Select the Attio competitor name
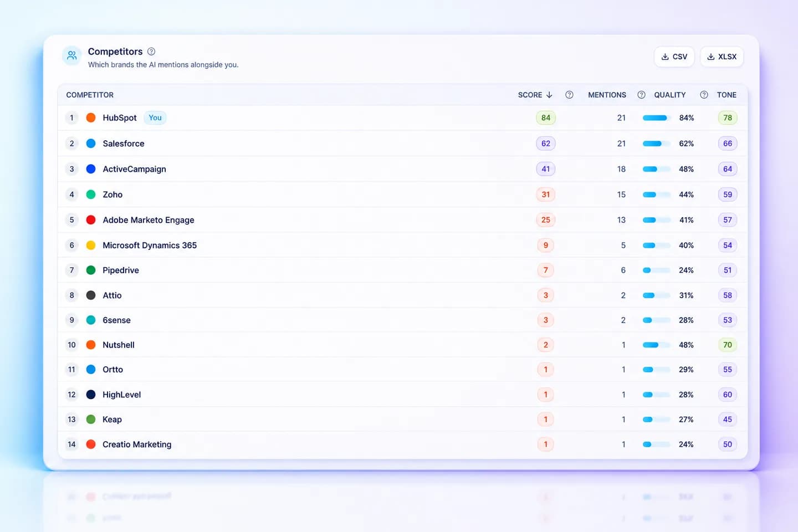The height and width of the screenshot is (532, 798). (x=112, y=295)
